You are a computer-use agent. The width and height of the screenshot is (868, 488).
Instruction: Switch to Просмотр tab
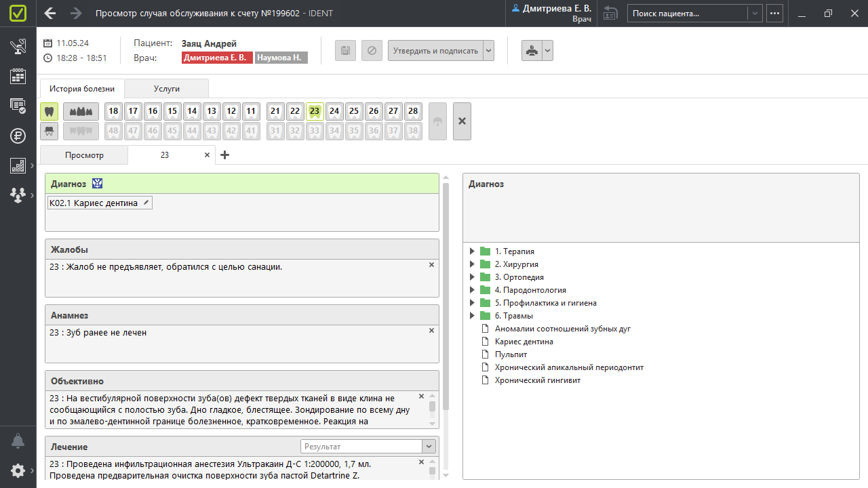pos(84,155)
